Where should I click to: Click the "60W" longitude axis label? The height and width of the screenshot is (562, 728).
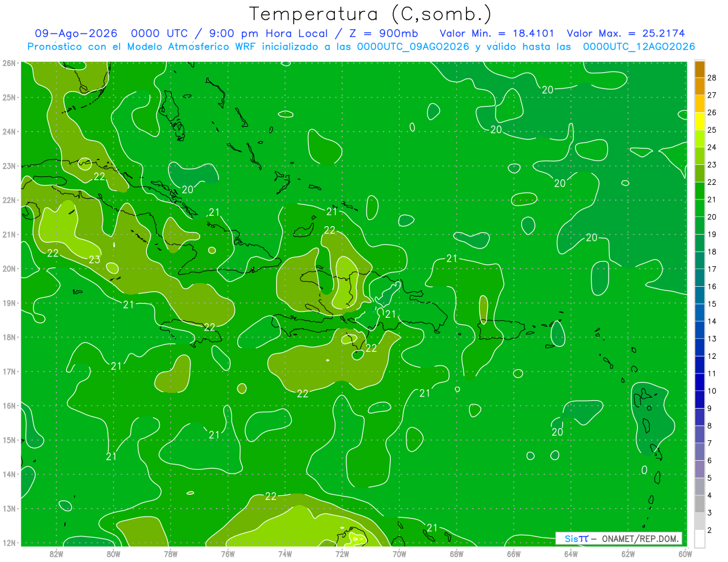pos(684,554)
